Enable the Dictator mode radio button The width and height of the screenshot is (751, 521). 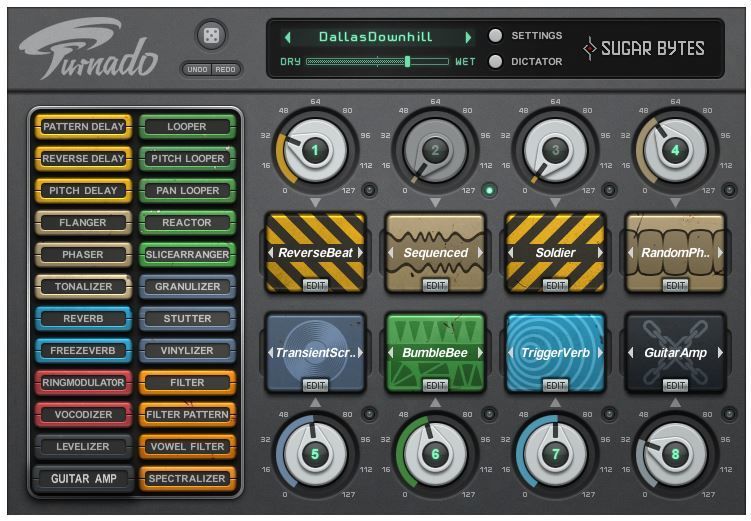[495, 61]
